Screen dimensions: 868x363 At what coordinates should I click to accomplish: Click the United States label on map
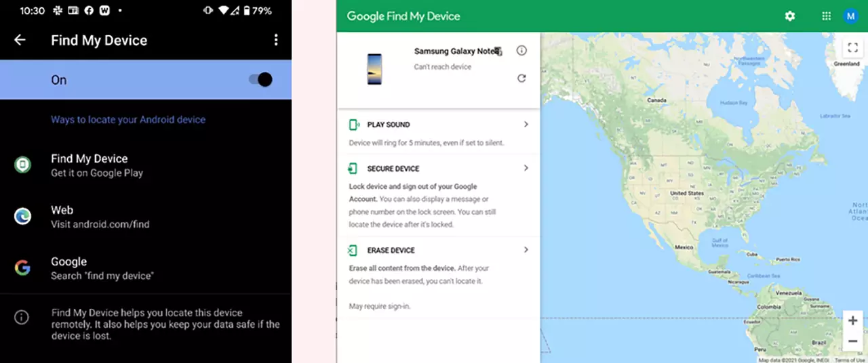pos(686,193)
